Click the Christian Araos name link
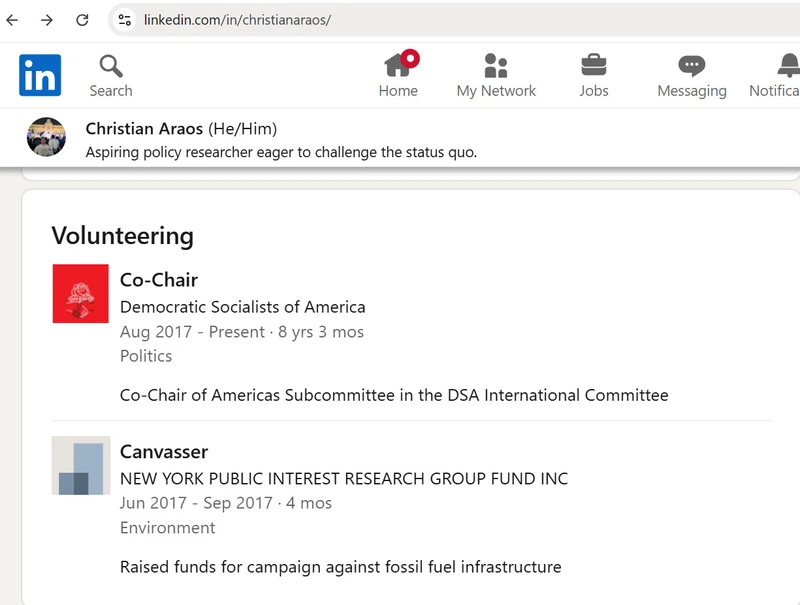800x605 pixels. (144, 129)
